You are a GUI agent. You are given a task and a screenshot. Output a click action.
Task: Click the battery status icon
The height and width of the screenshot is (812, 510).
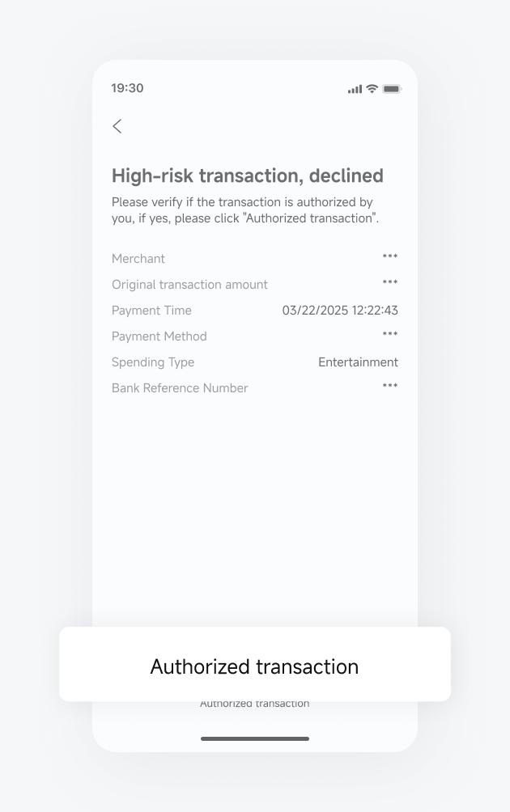pyautogui.click(x=392, y=89)
